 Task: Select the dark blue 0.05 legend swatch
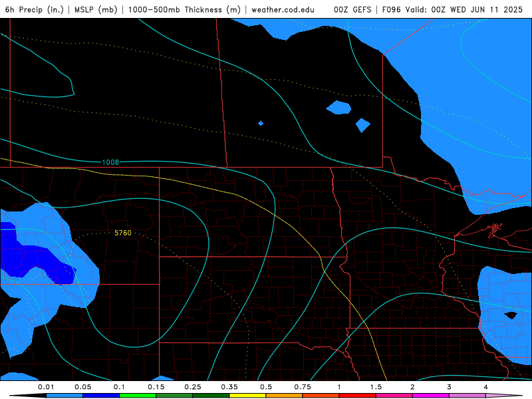[x=101, y=396]
